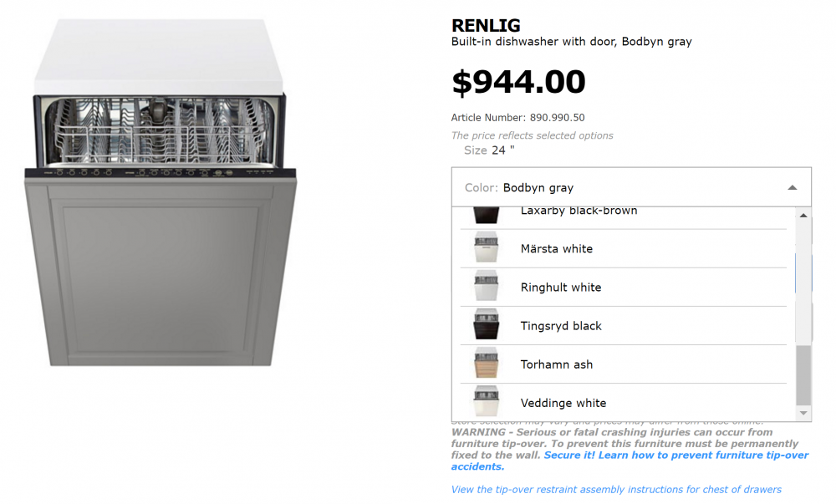Click the Torhamn ash dishwasher thumbnail icon
The image size is (836, 504).
(x=487, y=363)
